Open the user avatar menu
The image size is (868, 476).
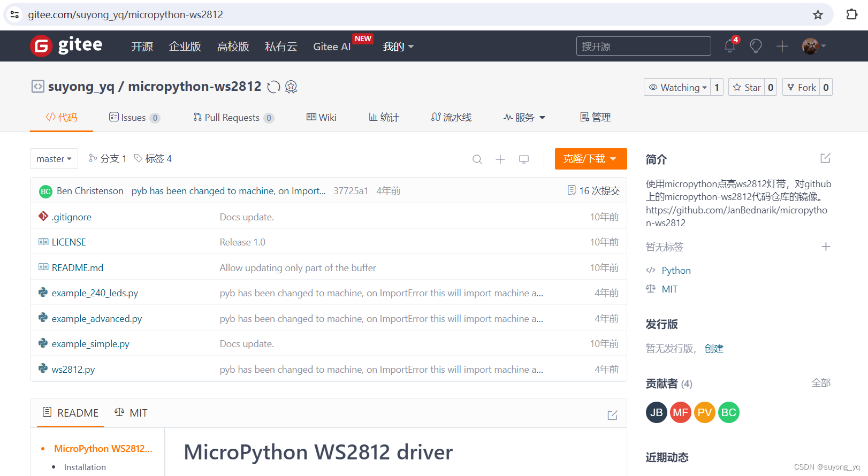[x=813, y=46]
